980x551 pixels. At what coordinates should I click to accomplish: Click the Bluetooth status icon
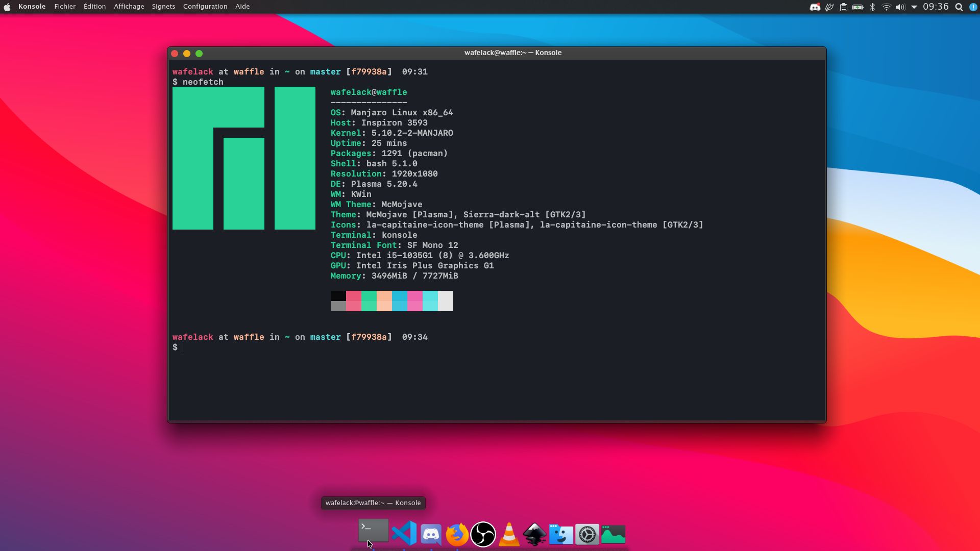[872, 7]
